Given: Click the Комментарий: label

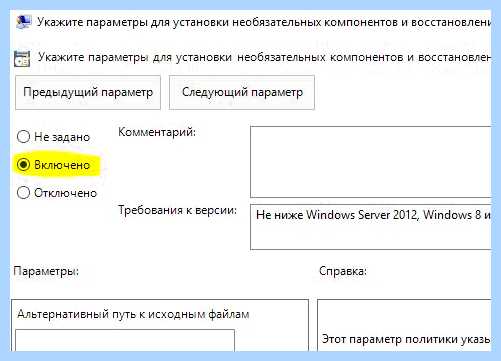Looking at the screenshot, I should pyautogui.click(x=157, y=132).
